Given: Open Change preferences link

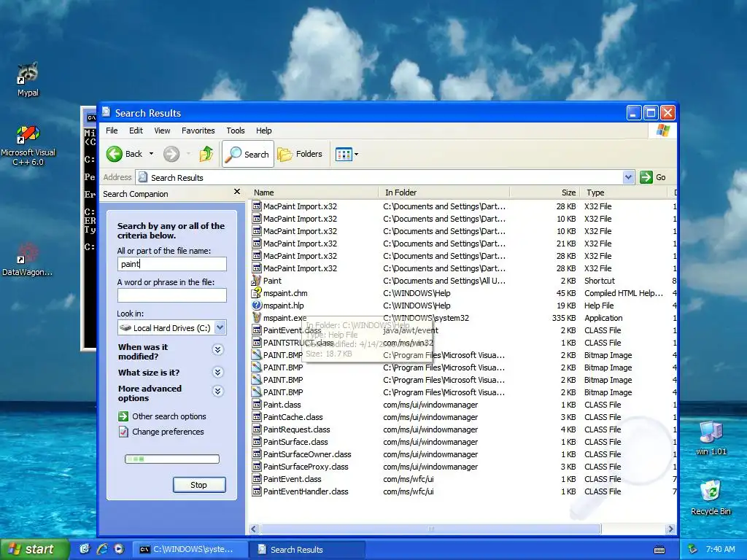Looking at the screenshot, I should click(168, 432).
